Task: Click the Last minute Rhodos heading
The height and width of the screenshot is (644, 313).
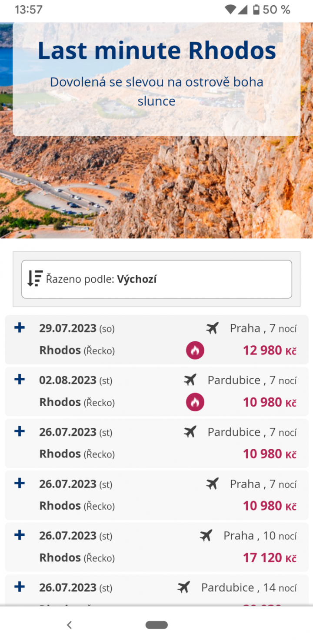Action: [x=156, y=50]
